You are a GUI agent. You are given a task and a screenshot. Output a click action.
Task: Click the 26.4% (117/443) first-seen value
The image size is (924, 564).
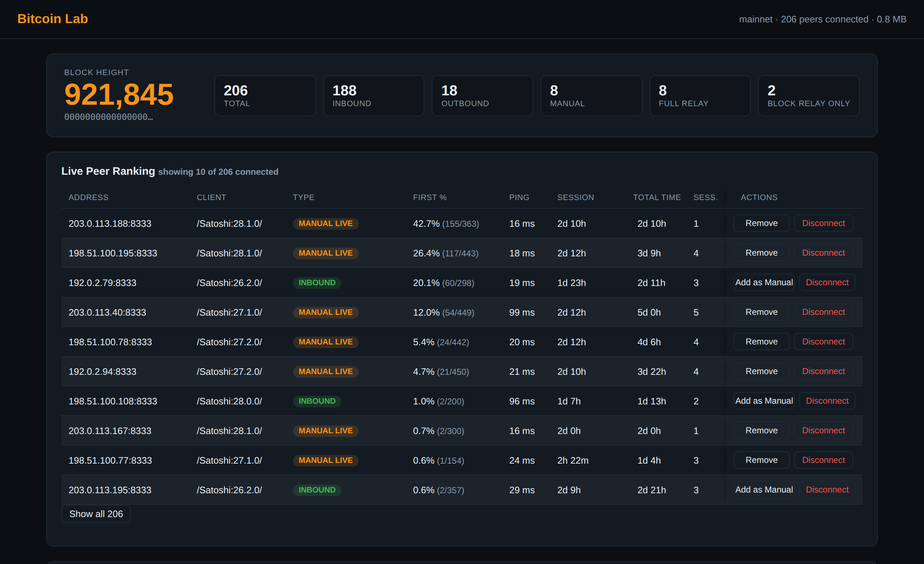(445, 253)
